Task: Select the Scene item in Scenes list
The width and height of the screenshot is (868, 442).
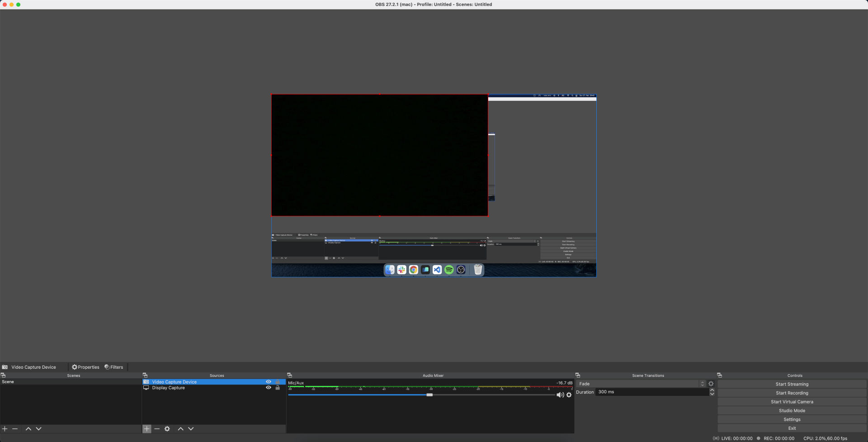Action: tap(71, 382)
